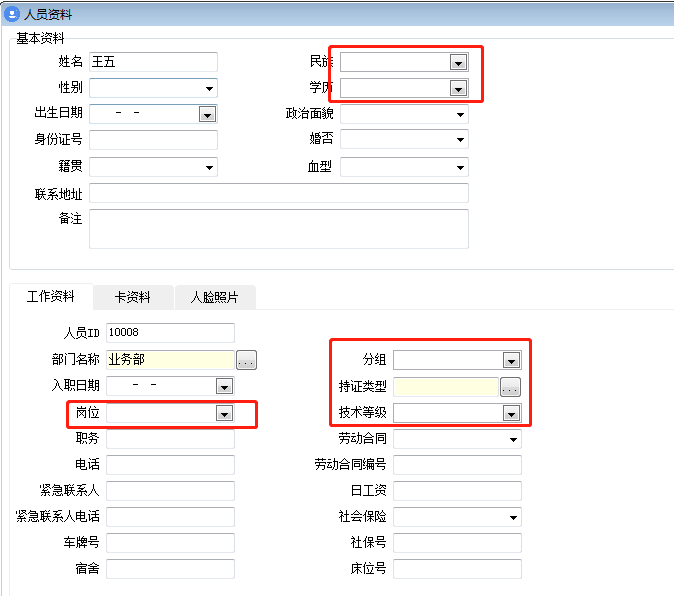This screenshot has width=674, height=596.
Task: Open the 出生日期 date picker arrow
Action: click(207, 114)
